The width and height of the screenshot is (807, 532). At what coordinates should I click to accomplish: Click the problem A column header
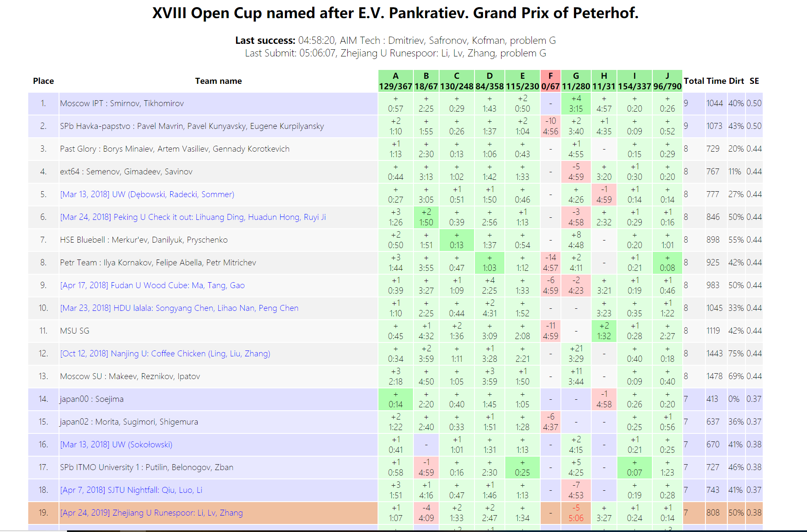395,81
